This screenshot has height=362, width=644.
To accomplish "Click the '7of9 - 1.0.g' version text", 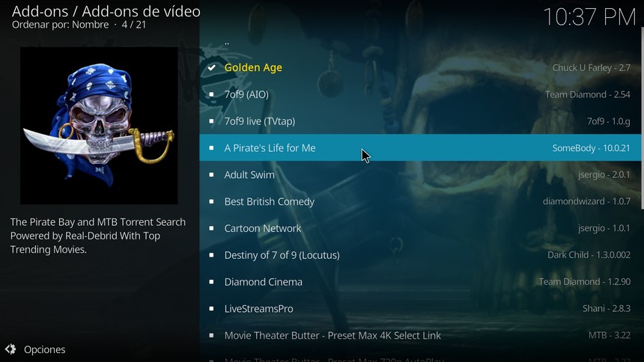I will pyautogui.click(x=609, y=121).
